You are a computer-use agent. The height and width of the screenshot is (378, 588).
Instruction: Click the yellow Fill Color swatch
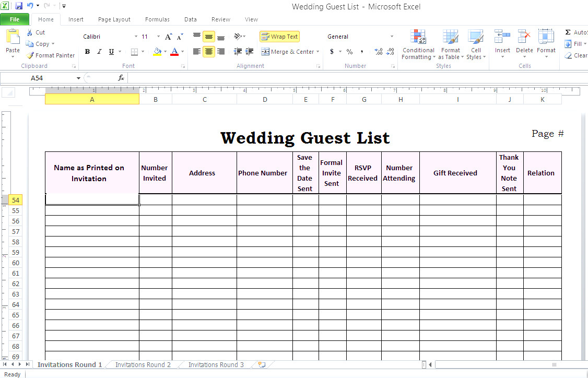pyautogui.click(x=157, y=52)
